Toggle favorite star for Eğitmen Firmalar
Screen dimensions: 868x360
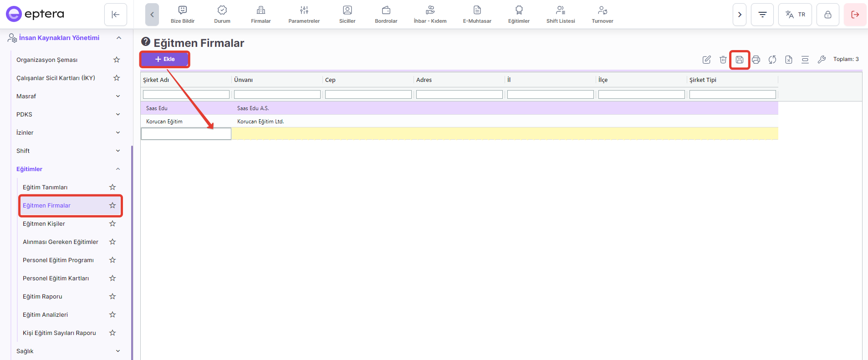[112, 205]
